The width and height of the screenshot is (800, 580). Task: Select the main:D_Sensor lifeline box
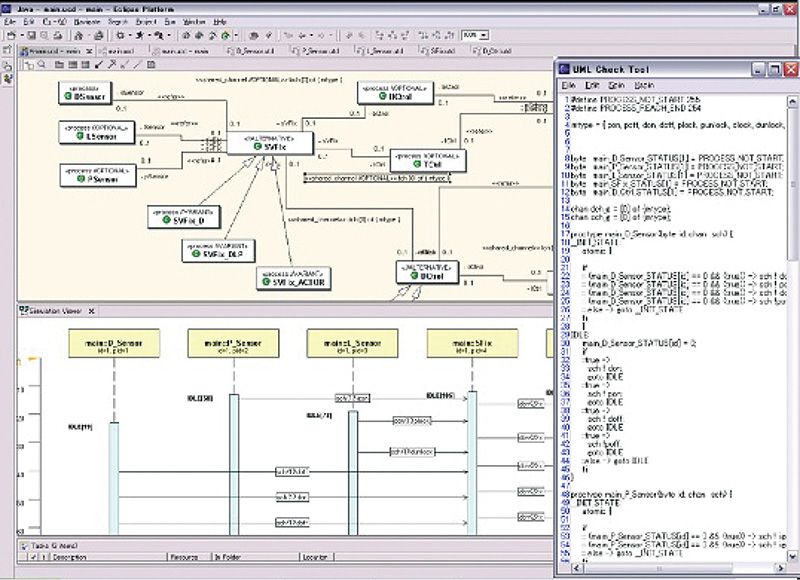[113, 345]
